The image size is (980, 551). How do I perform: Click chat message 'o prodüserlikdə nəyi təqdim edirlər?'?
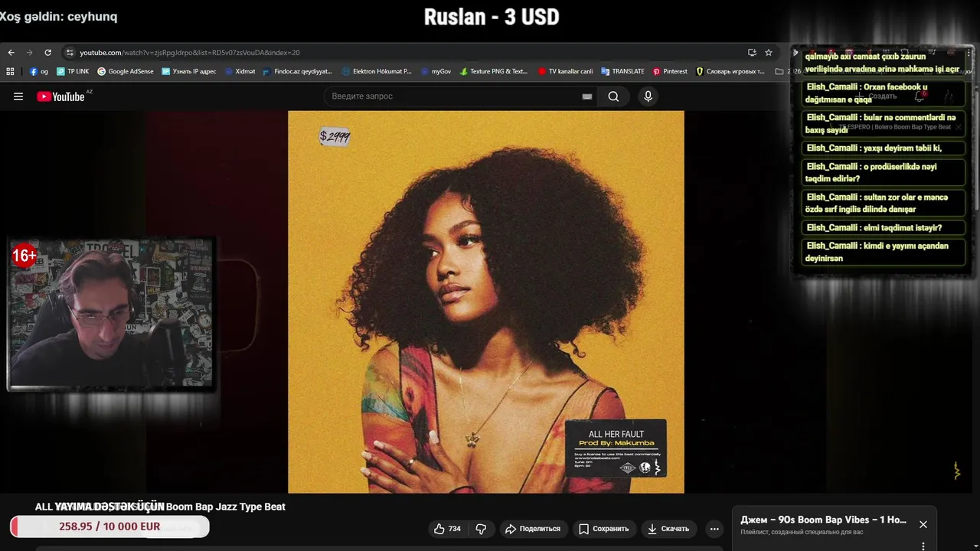pos(883,172)
